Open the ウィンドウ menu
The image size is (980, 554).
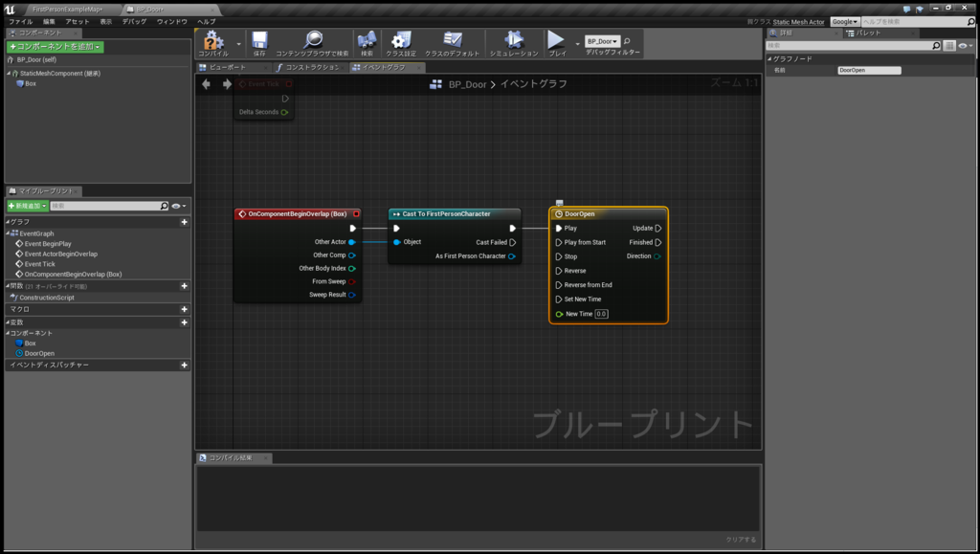click(x=172, y=22)
